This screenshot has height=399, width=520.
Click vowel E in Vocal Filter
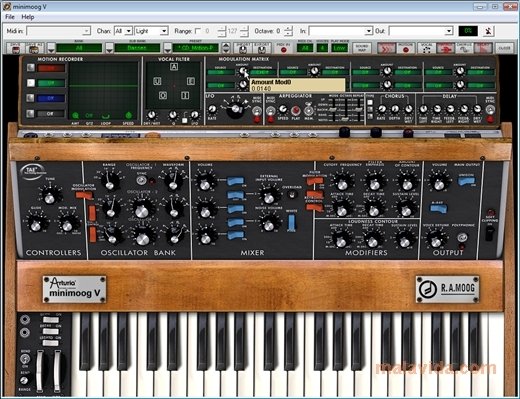(191, 81)
